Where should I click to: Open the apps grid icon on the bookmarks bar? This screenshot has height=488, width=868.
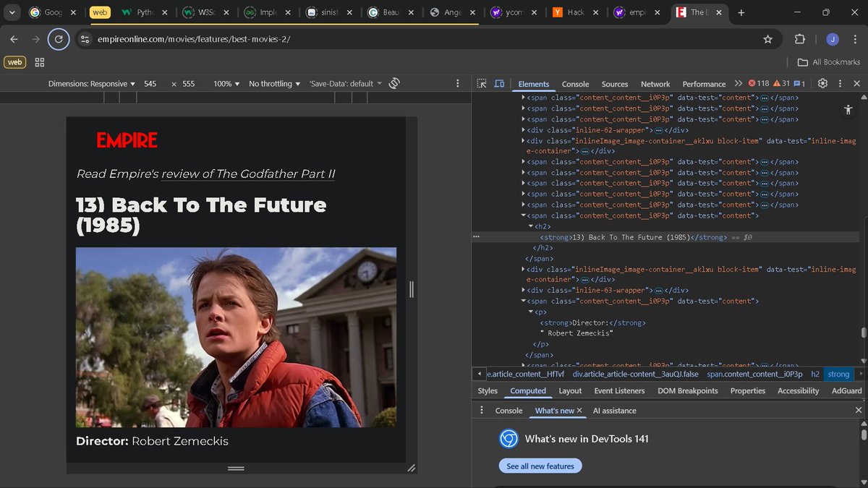[x=40, y=62]
